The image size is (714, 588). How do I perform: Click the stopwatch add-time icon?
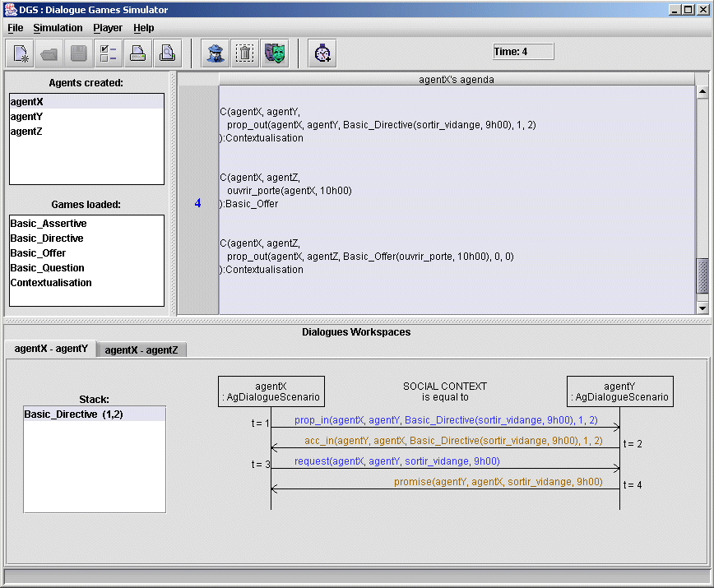pos(322,53)
